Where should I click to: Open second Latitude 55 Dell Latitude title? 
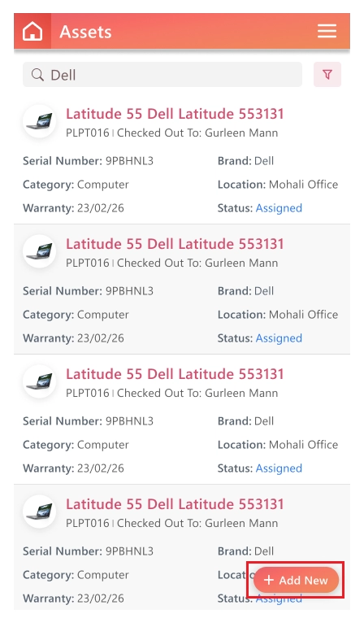tap(175, 244)
